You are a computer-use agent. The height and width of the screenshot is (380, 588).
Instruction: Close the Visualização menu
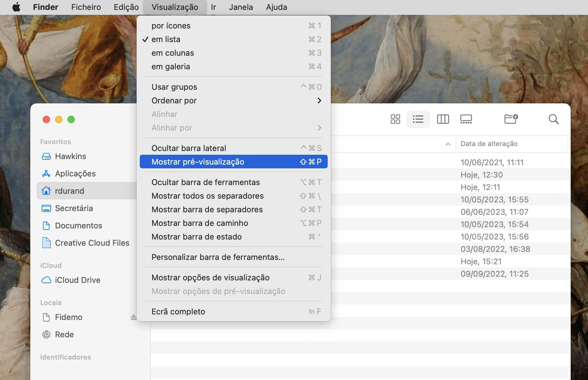[175, 7]
